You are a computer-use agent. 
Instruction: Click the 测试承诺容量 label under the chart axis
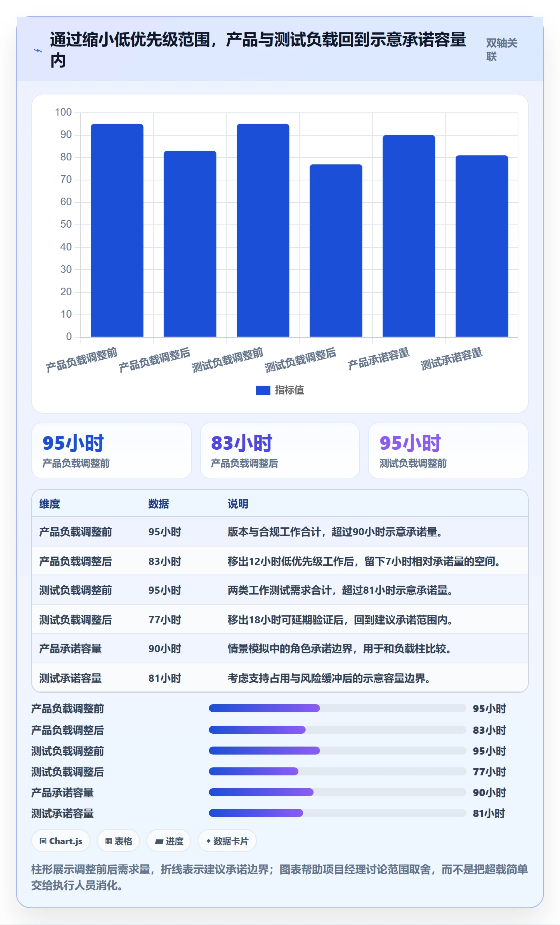pyautogui.click(x=452, y=358)
